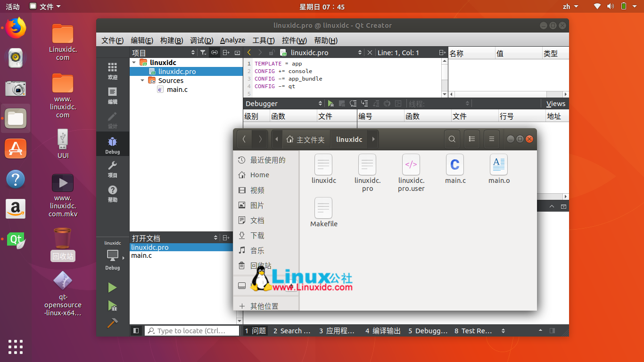Image resolution: width=644 pixels, height=362 pixels.
Task: Open the file manager hamburger menu
Action: click(491, 139)
